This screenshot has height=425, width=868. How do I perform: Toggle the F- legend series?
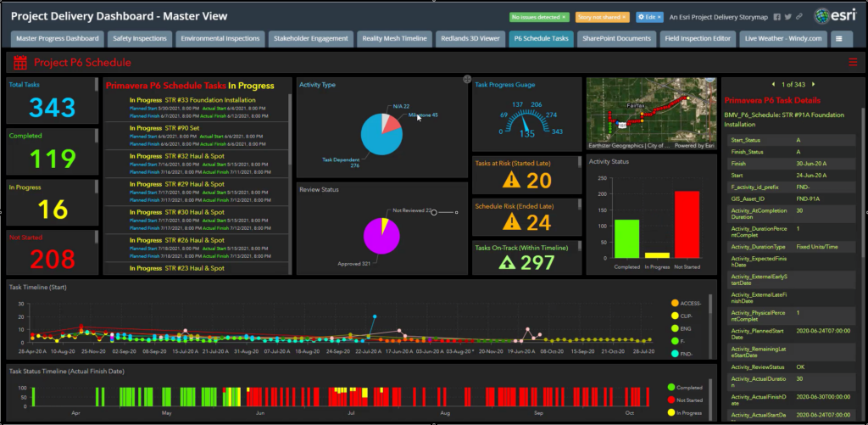click(678, 341)
